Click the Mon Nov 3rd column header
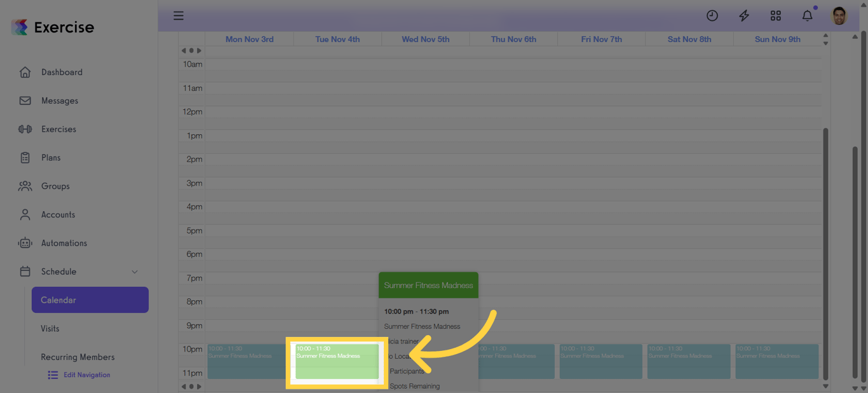The height and width of the screenshot is (393, 868). click(x=250, y=39)
